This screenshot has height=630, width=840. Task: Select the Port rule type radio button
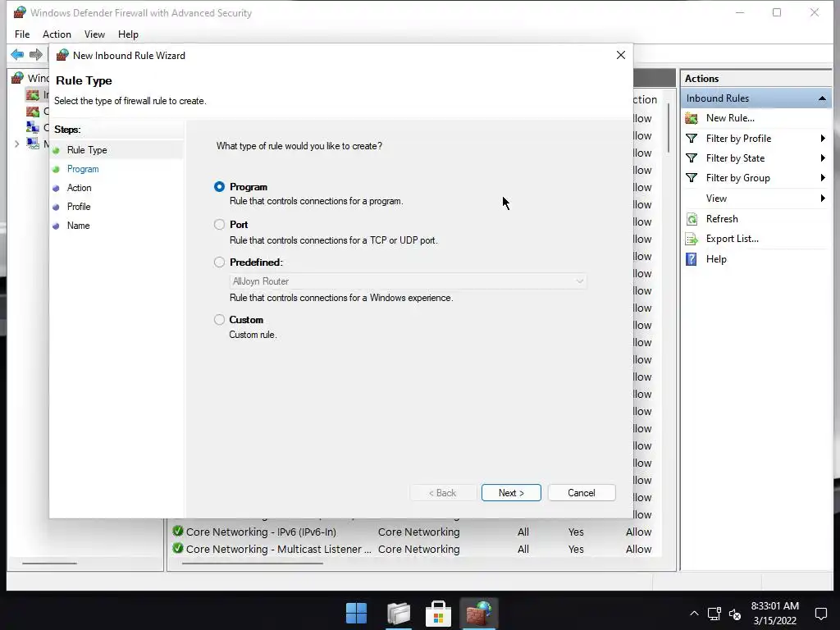(219, 225)
